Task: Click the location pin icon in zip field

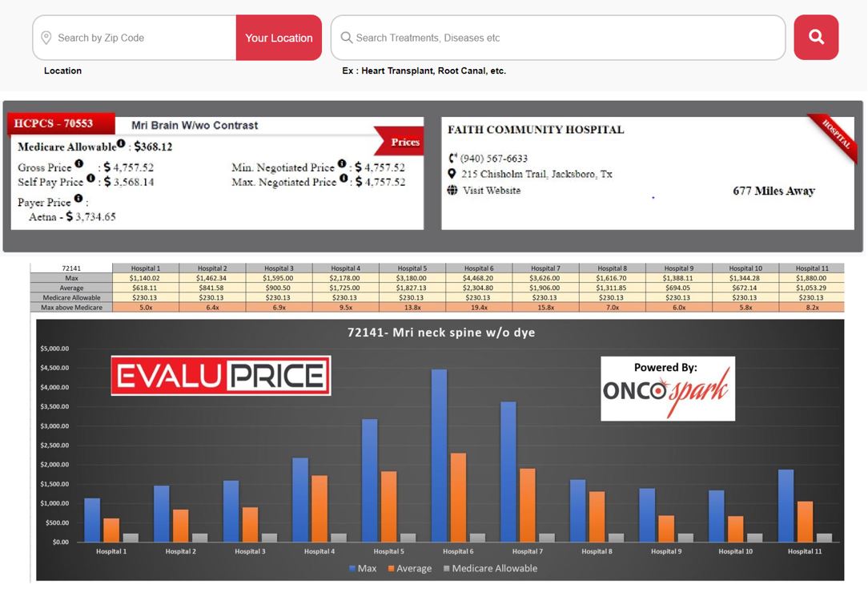Action: [x=46, y=38]
